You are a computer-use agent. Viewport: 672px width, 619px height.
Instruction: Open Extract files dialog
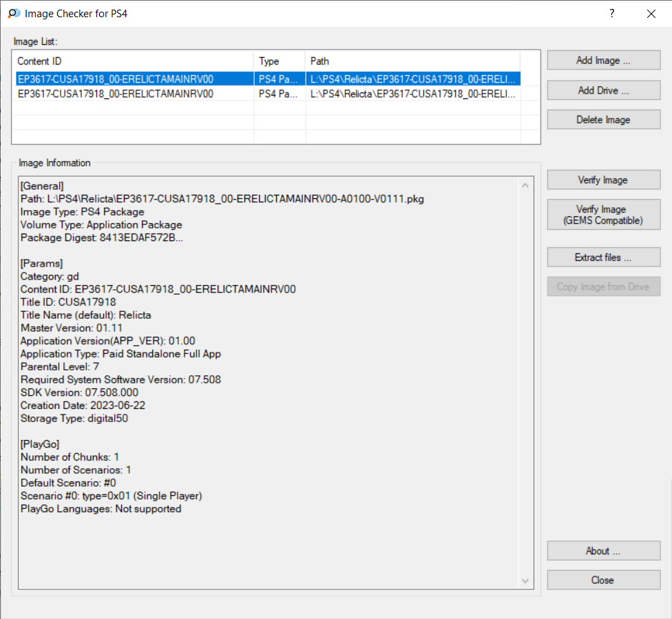click(x=603, y=258)
